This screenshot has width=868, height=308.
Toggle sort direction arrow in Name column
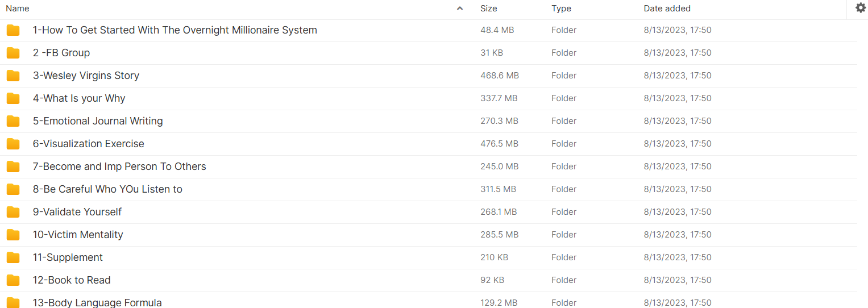[460, 9]
